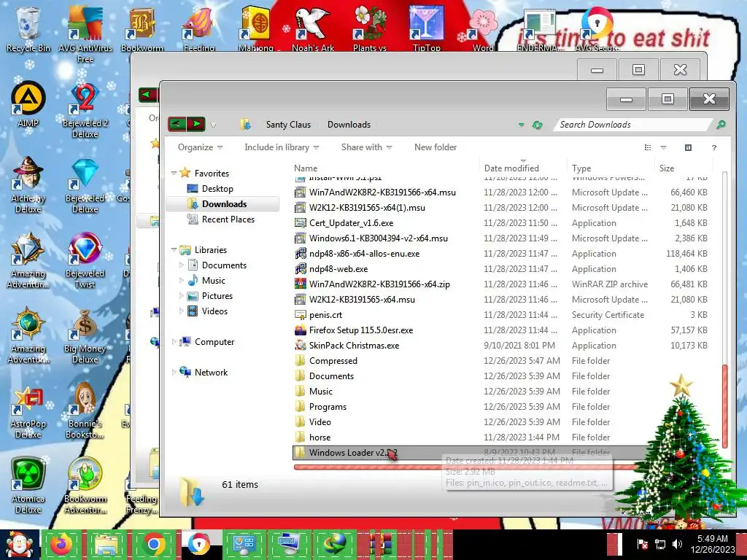Image resolution: width=747 pixels, height=560 pixels.
Task: Select the Bejeweled 2 Deluxe desktop icon
Action: pos(85,111)
